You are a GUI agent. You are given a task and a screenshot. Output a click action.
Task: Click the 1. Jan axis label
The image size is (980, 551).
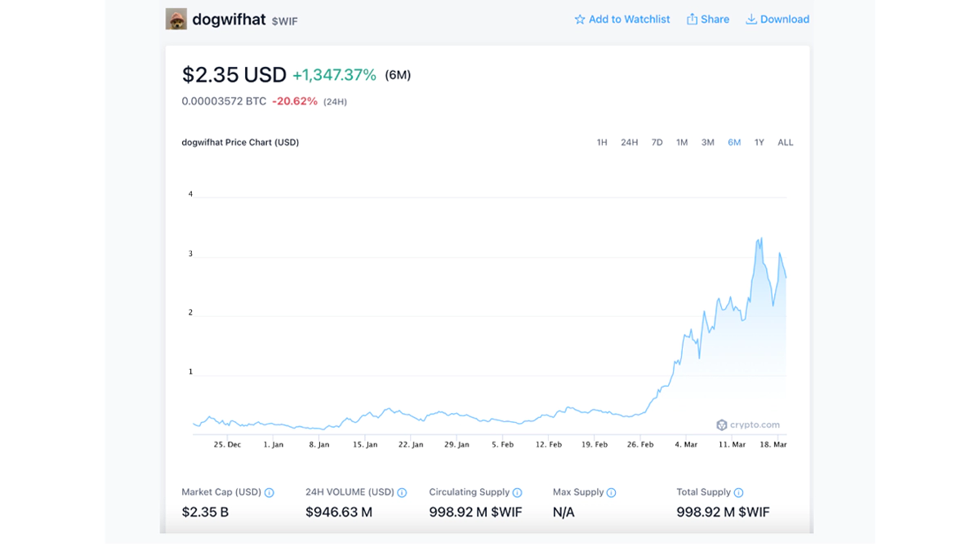[x=274, y=445]
